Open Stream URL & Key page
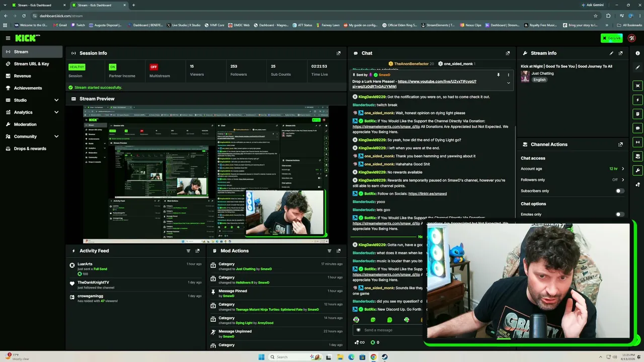Viewport: 644px width, 362px height. tap(32, 64)
